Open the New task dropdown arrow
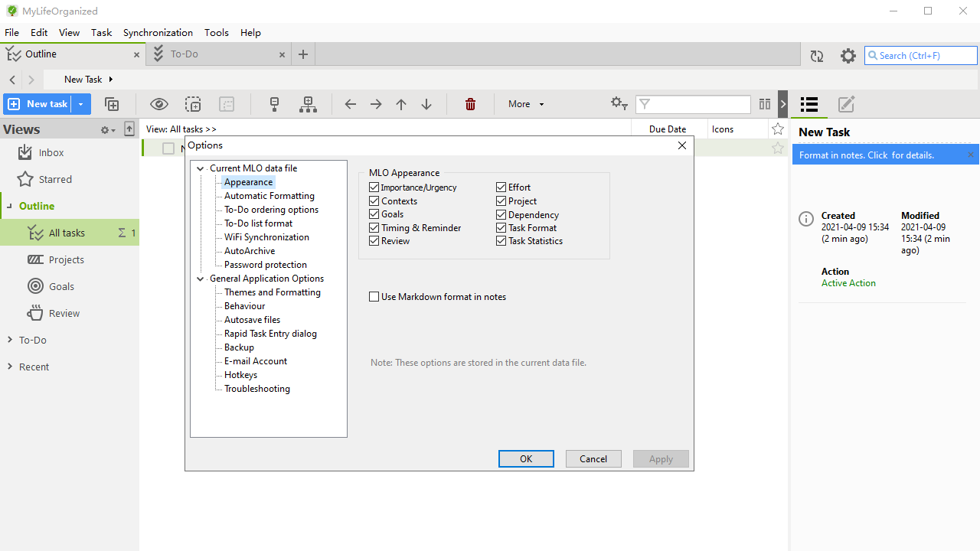Viewport: 980px width, 551px height. coord(80,104)
